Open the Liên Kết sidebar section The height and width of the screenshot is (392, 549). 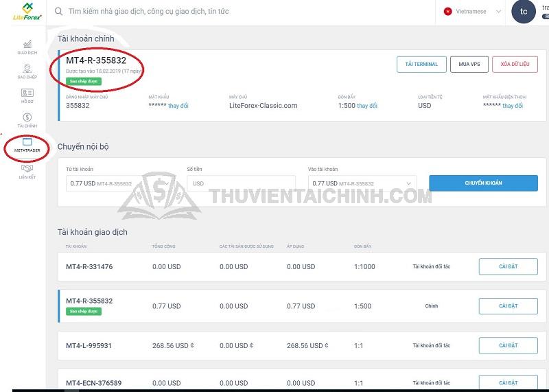pyautogui.click(x=27, y=172)
